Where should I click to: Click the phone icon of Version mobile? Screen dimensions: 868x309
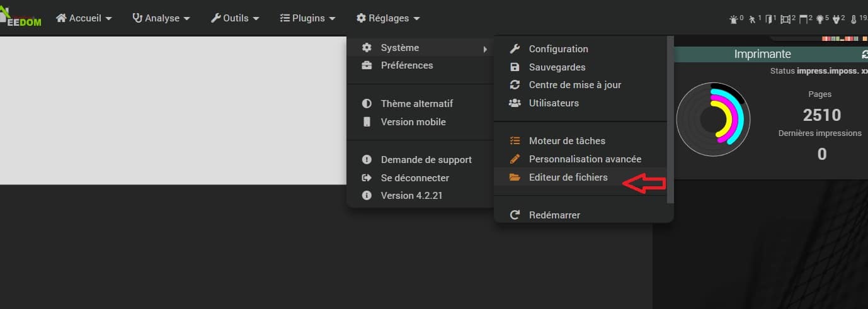(x=367, y=122)
